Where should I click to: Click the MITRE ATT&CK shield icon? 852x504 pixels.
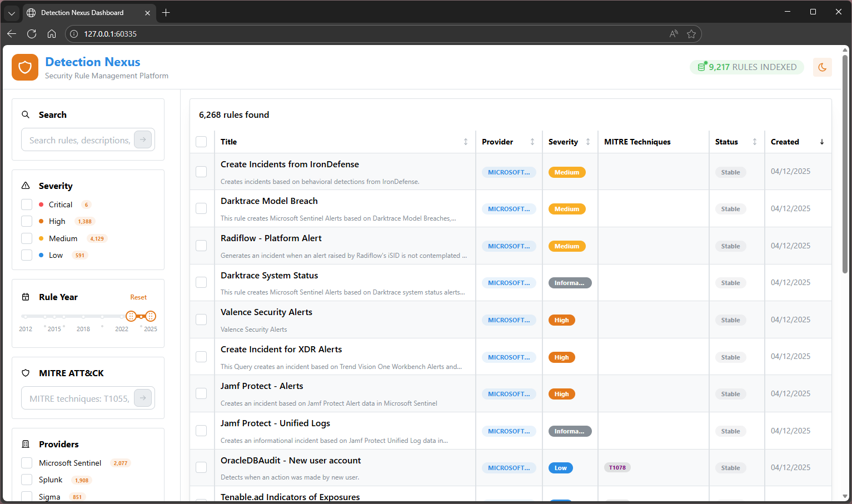point(26,373)
